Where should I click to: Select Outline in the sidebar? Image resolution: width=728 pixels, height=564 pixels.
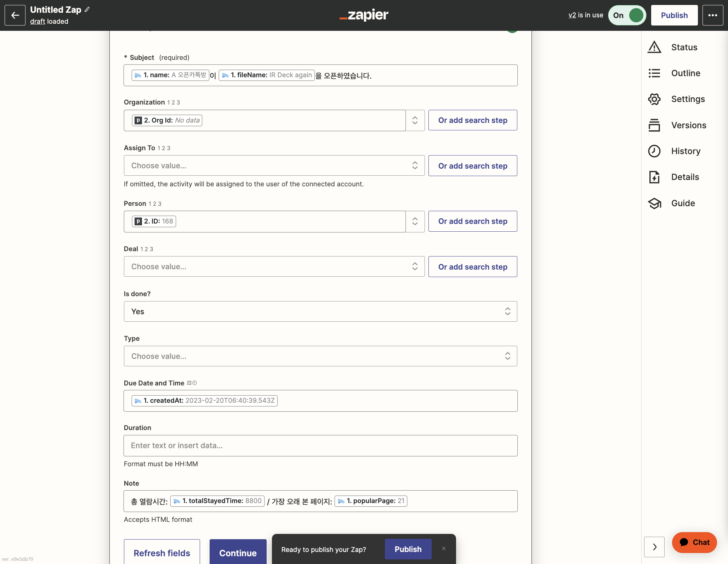coord(686,73)
